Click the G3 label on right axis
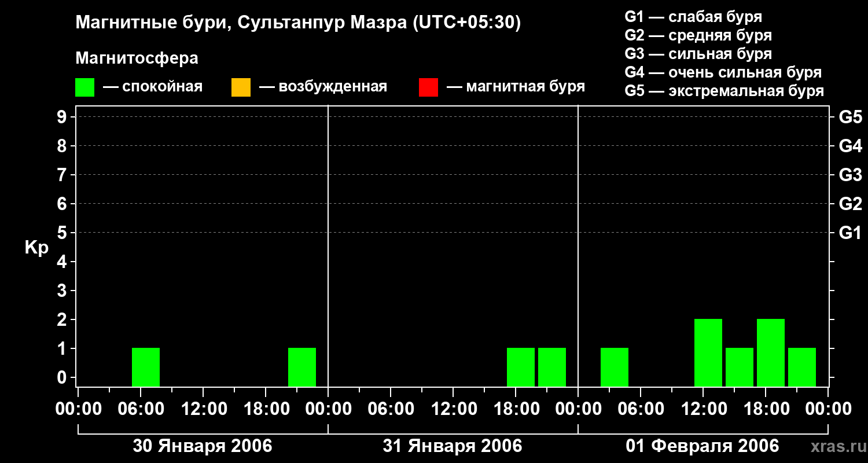The image size is (868, 463). [851, 175]
